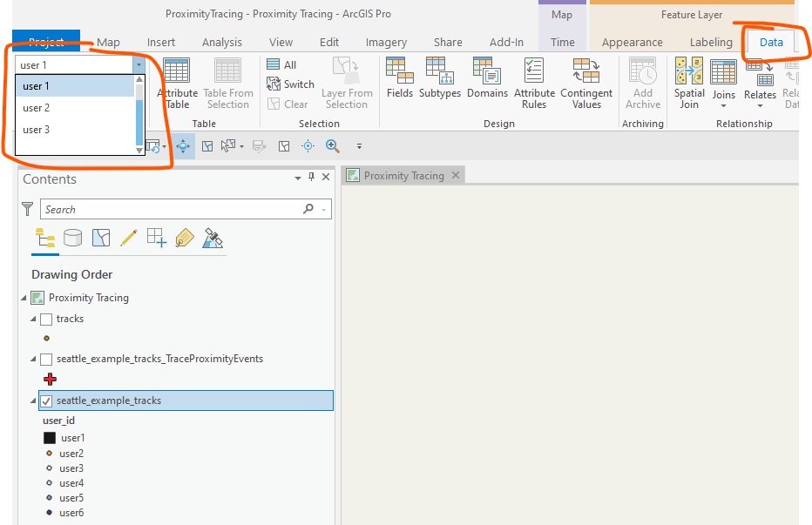Click the Select features tool icon
Image resolution: width=812 pixels, height=525 pixels.
(227, 146)
